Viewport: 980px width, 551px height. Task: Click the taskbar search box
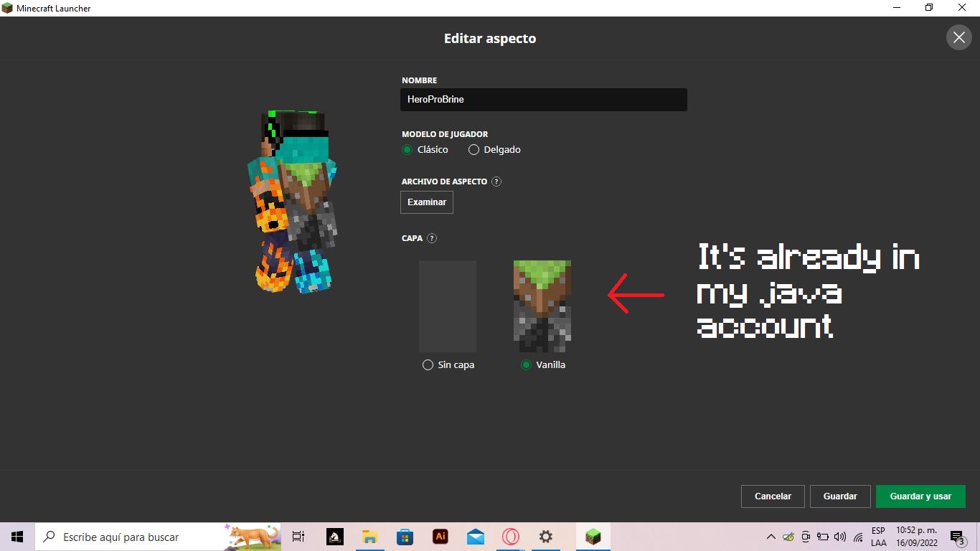[x=158, y=537]
